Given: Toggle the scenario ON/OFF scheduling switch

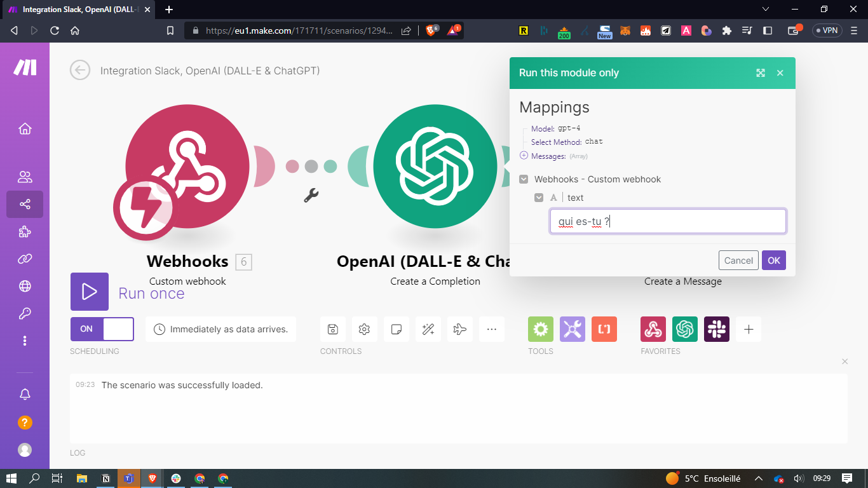Looking at the screenshot, I should 102,329.
